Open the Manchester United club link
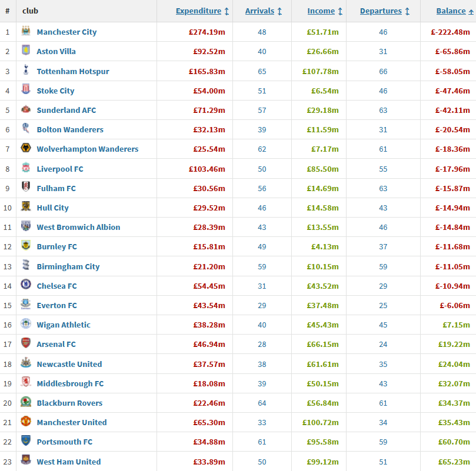This screenshot has width=476, height=471. pos(72,422)
